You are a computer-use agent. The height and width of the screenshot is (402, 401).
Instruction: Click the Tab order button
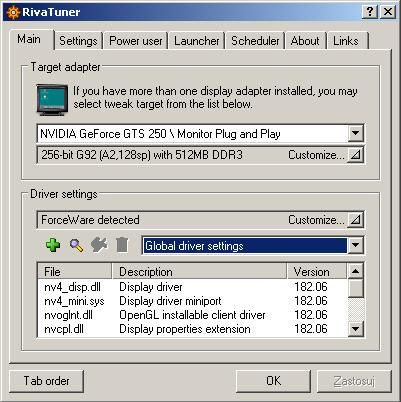pos(46,381)
